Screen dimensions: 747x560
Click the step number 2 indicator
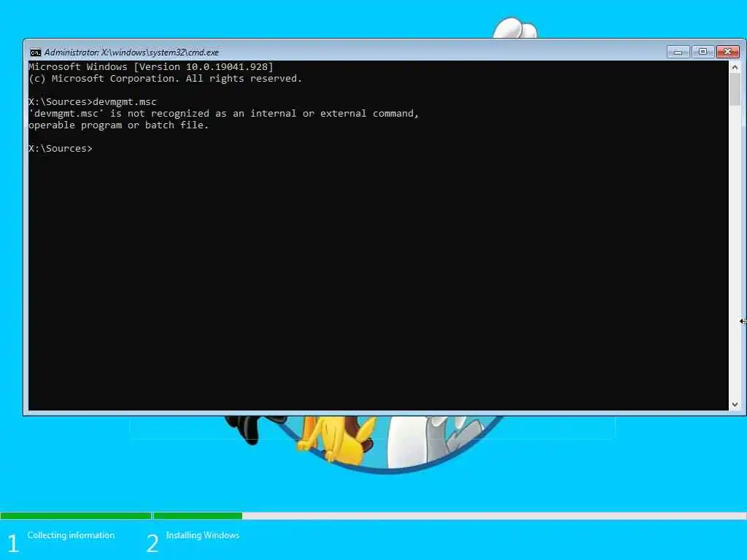[x=152, y=542]
